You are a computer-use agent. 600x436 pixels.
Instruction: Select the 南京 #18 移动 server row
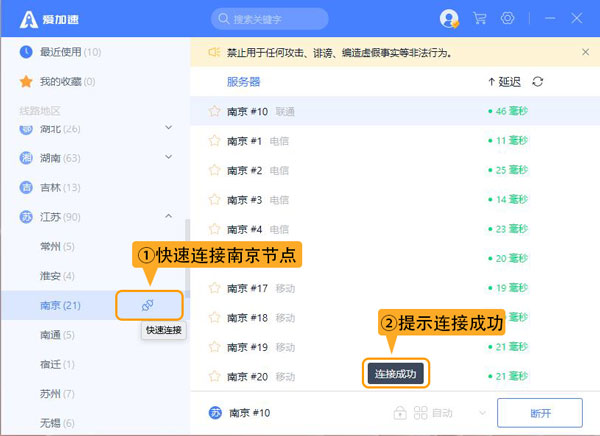pyautogui.click(x=395, y=317)
